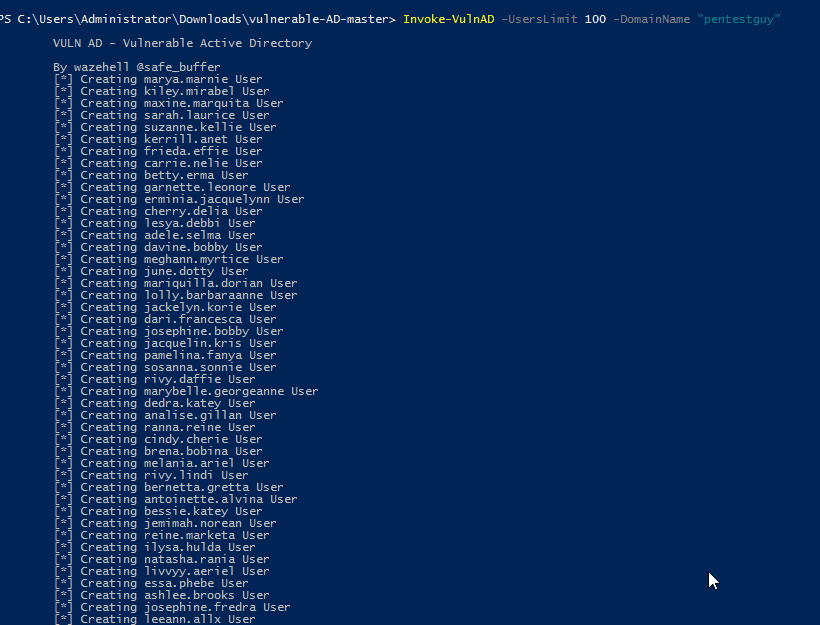
Task: Click the line Creating analise.gillan User
Action: point(165,416)
